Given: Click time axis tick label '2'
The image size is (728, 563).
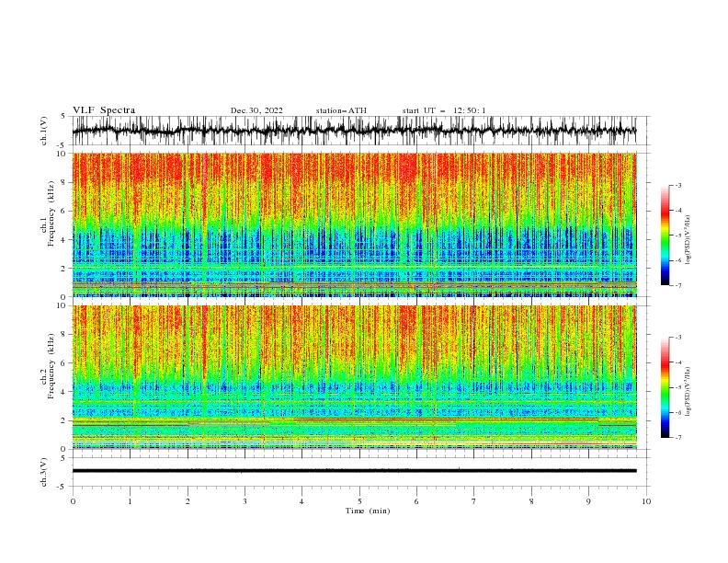Looking at the screenshot, I should (x=188, y=501).
